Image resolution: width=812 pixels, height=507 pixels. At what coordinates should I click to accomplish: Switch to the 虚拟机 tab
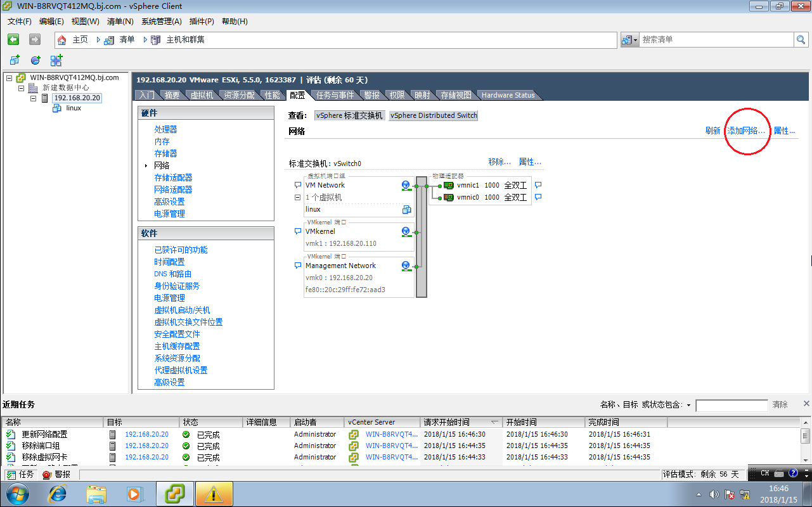coord(202,95)
